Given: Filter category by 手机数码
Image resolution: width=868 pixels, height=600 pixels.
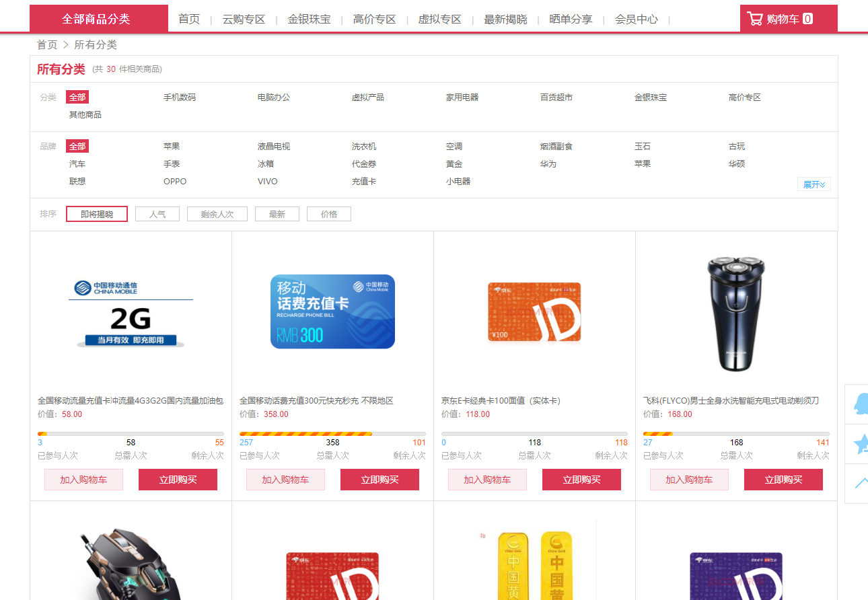Looking at the screenshot, I should click(x=180, y=97).
